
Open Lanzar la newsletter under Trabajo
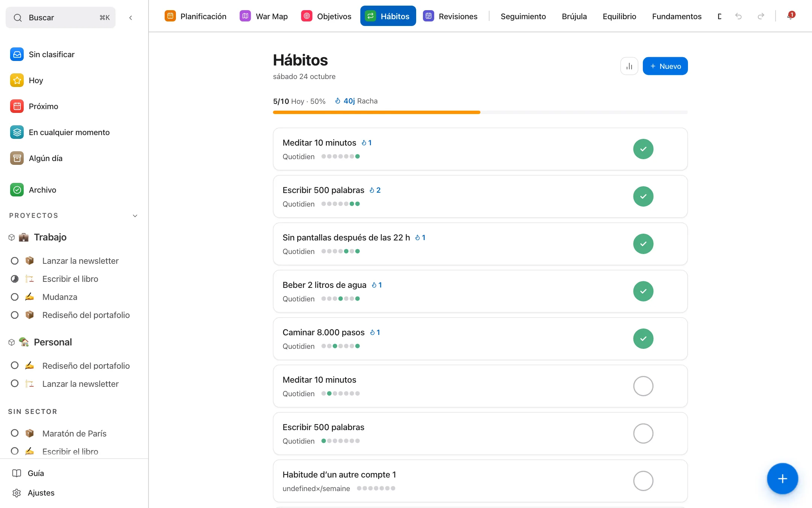(x=80, y=261)
